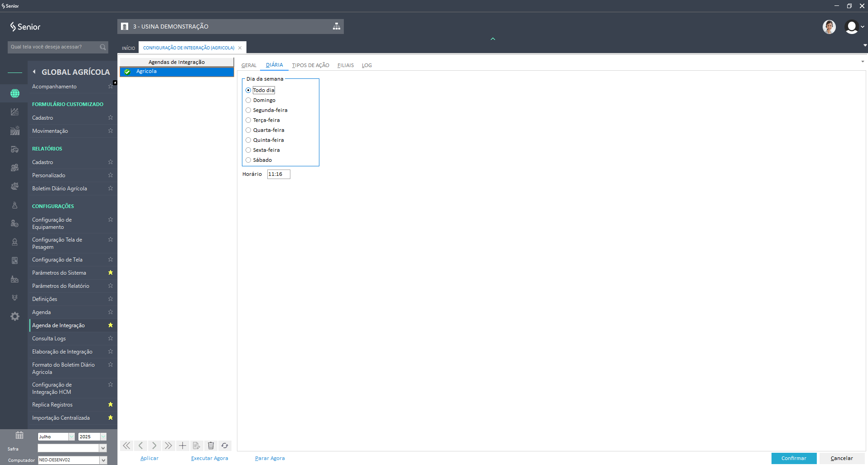Open the field and sun module icon
868x465 pixels.
(15, 131)
